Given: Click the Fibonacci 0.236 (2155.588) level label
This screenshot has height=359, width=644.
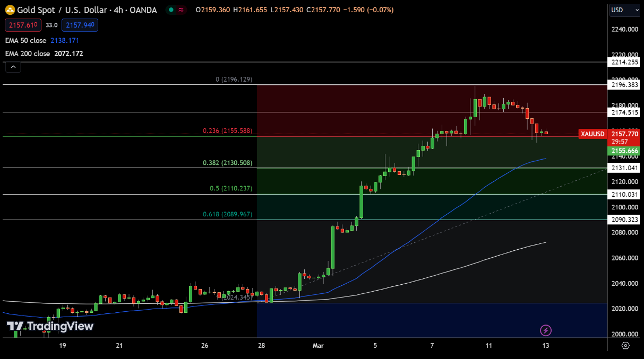Looking at the screenshot, I should point(228,131).
